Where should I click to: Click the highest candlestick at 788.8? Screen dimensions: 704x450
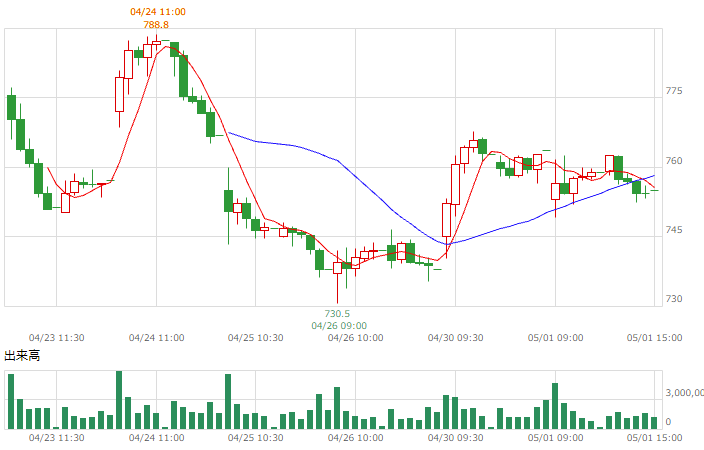[x=156, y=44]
